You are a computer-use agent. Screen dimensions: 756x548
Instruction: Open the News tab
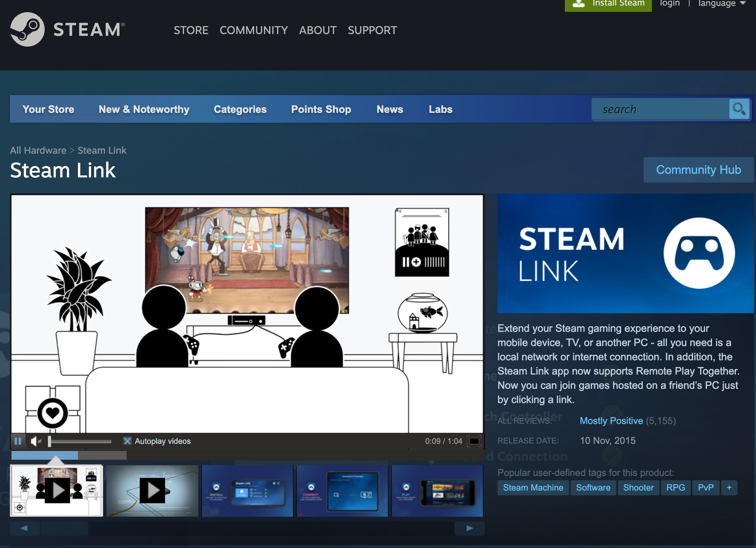click(390, 109)
